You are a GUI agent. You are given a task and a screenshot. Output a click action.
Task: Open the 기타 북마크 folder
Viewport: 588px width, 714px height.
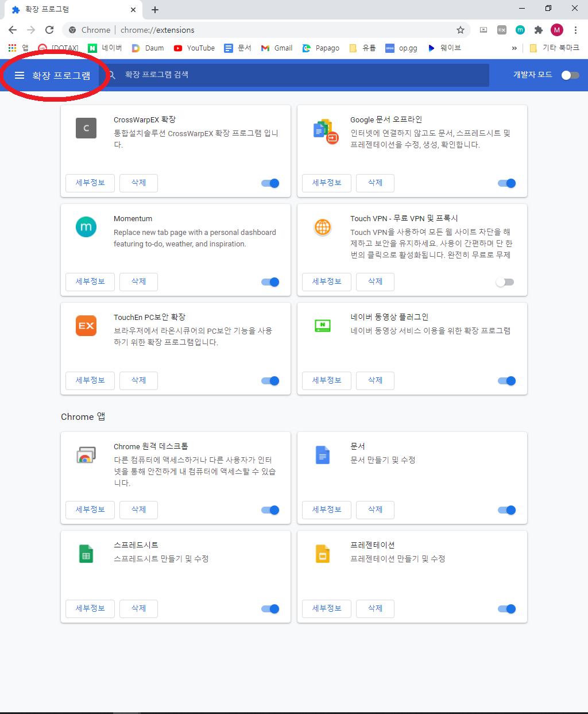tap(554, 48)
